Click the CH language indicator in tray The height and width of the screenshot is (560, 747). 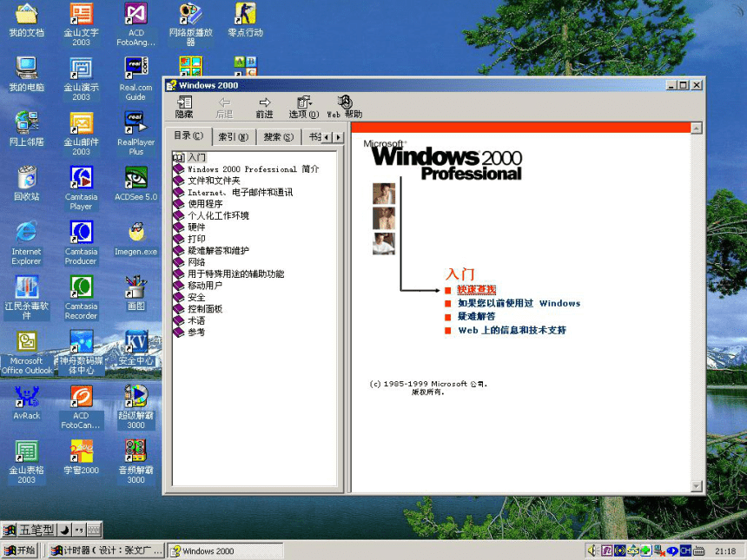(685, 551)
